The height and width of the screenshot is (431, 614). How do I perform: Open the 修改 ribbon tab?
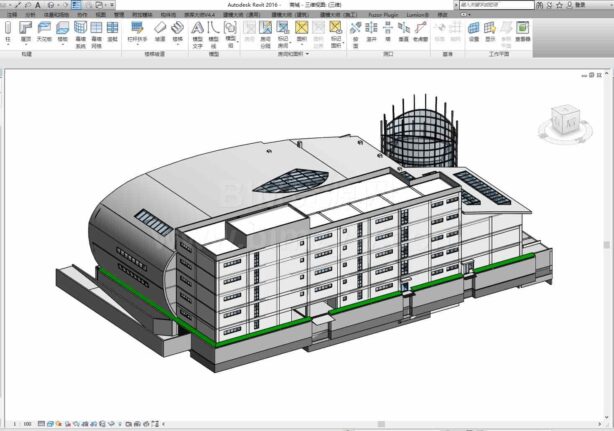pos(442,14)
